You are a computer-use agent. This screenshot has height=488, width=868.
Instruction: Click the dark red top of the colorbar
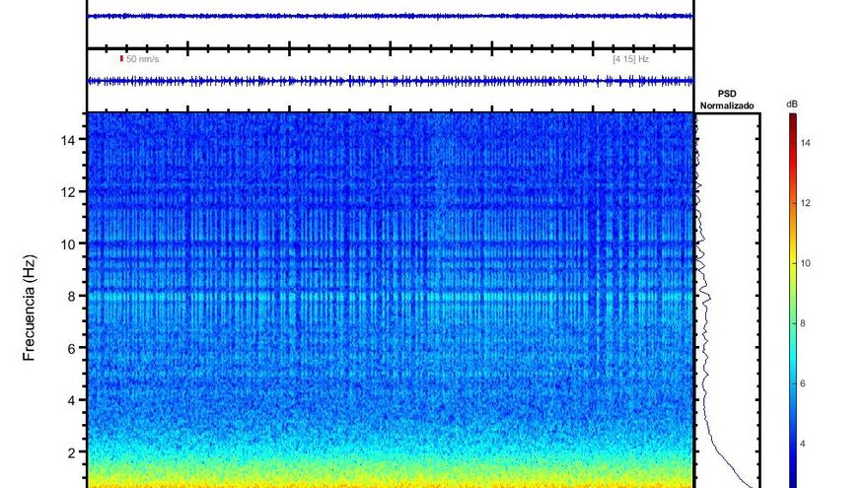click(x=791, y=119)
